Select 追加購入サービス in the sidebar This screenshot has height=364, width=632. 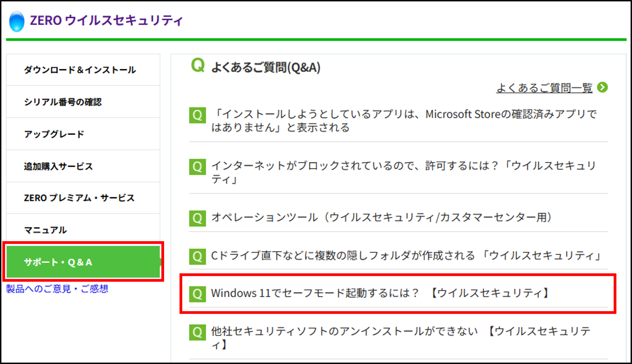coord(83,166)
